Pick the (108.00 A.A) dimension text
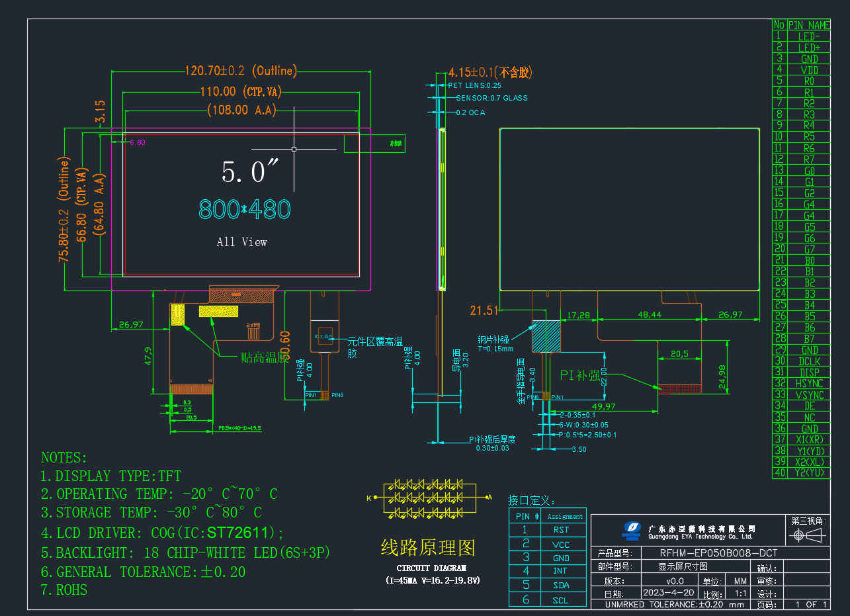This screenshot has width=850, height=616. tap(241, 110)
